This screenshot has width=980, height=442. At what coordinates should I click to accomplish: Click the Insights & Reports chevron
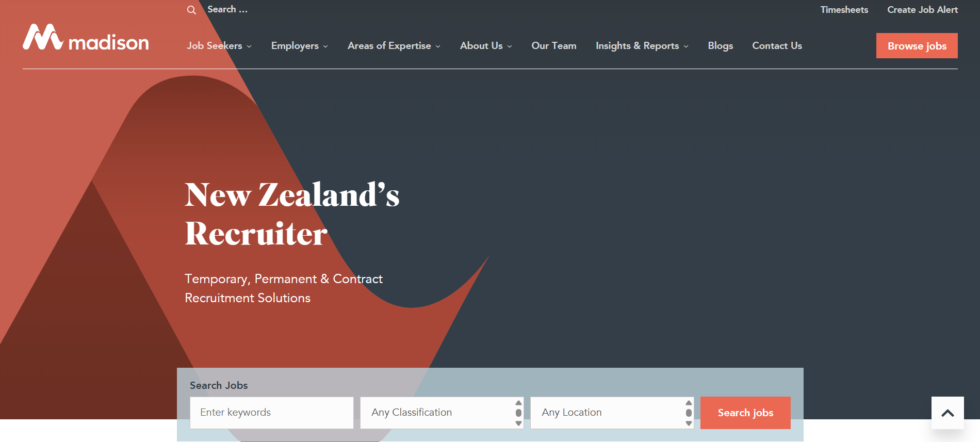point(686,46)
